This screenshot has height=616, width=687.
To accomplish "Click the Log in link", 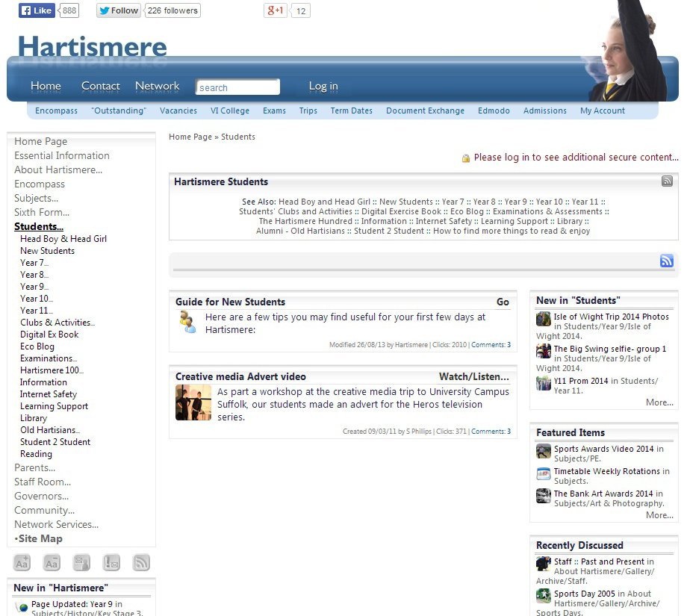I will coord(323,87).
